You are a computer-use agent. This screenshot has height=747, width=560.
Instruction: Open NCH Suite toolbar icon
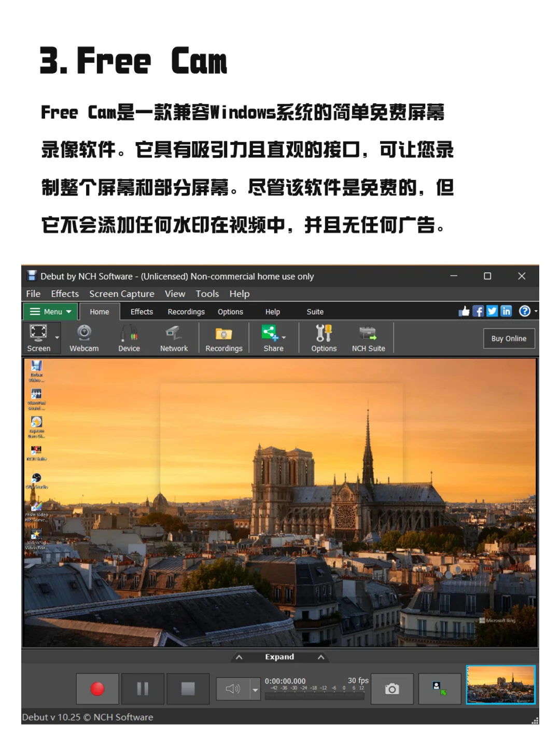[368, 338]
